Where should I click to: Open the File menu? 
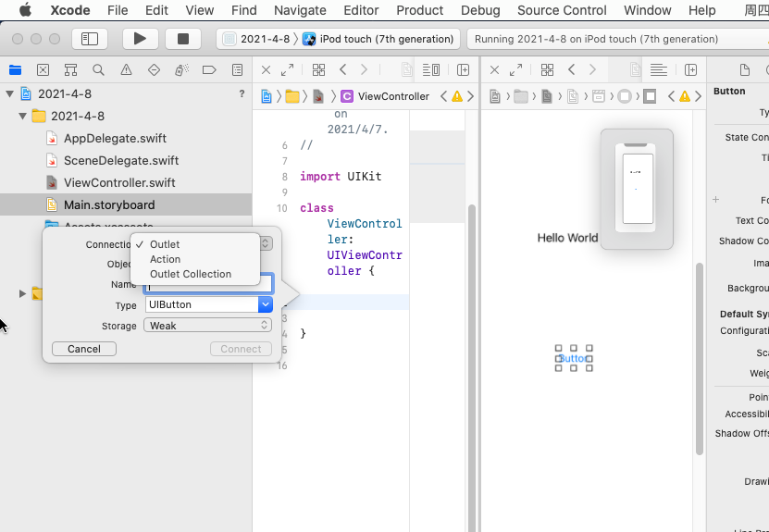(x=118, y=10)
